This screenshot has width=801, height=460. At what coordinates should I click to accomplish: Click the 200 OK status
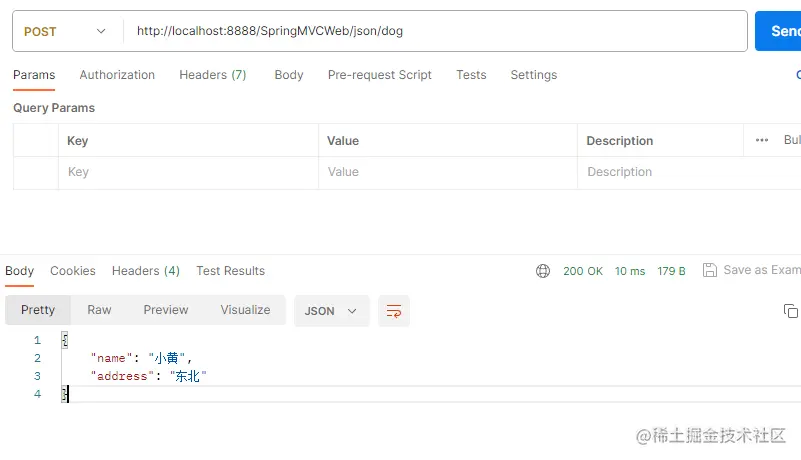pos(583,271)
